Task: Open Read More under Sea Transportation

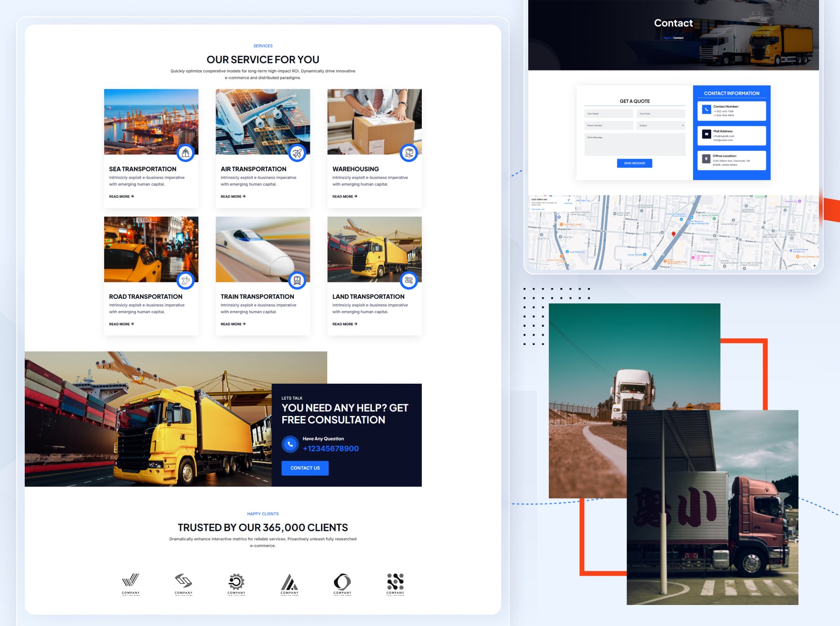Action: point(121,197)
